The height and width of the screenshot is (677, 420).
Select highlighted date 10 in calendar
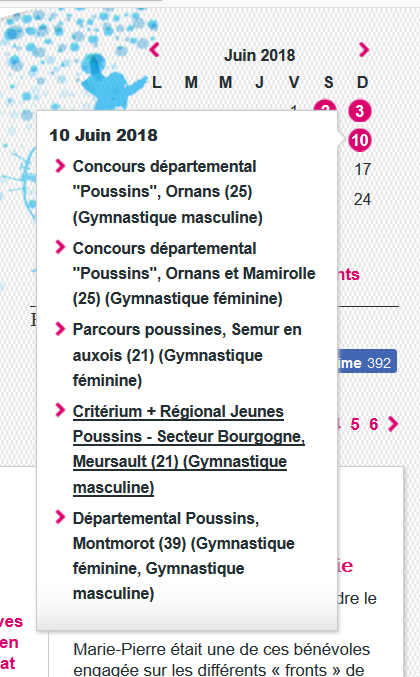(x=360, y=140)
